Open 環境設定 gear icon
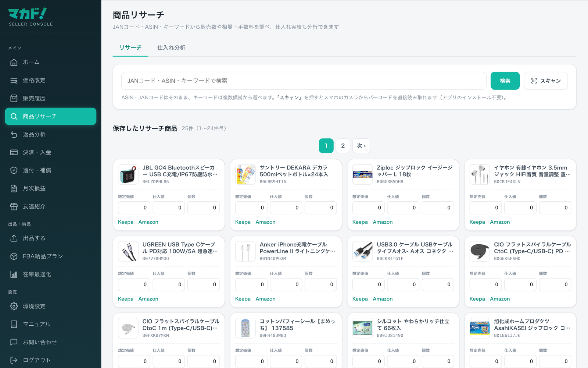The image size is (588, 368). [14, 306]
